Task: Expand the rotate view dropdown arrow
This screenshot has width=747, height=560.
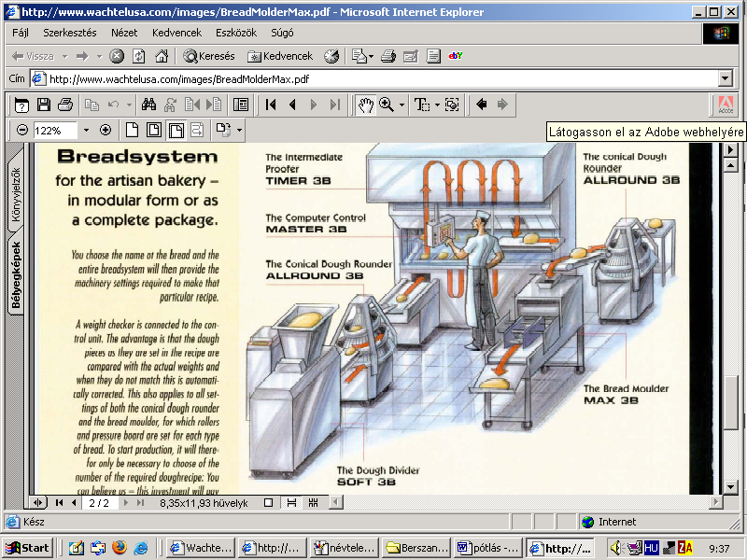Action: pyautogui.click(x=239, y=130)
